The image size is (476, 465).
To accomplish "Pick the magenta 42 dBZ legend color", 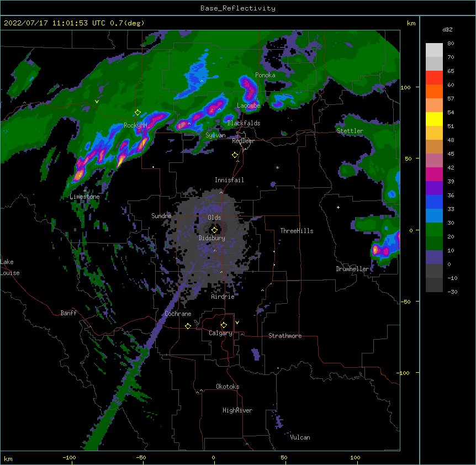I will point(434,174).
